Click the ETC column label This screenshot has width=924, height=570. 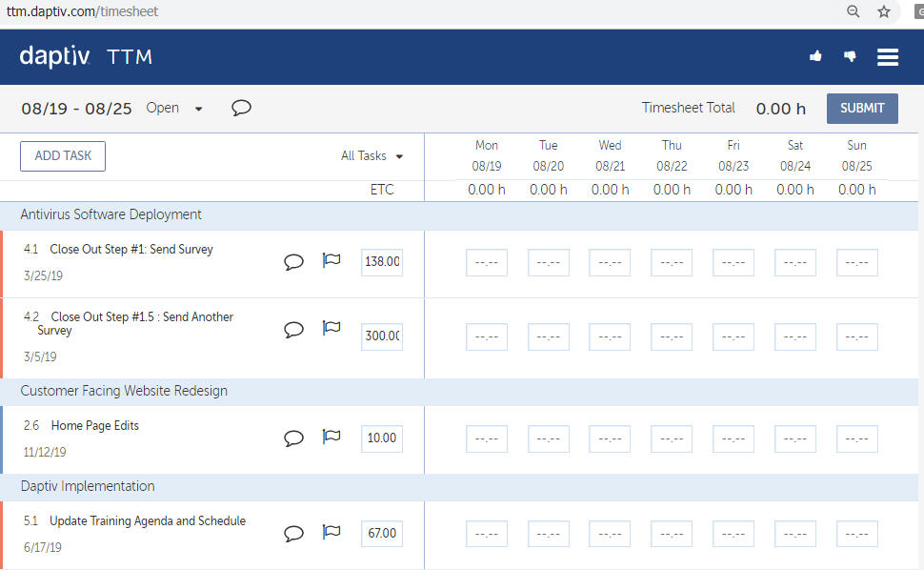(x=382, y=190)
